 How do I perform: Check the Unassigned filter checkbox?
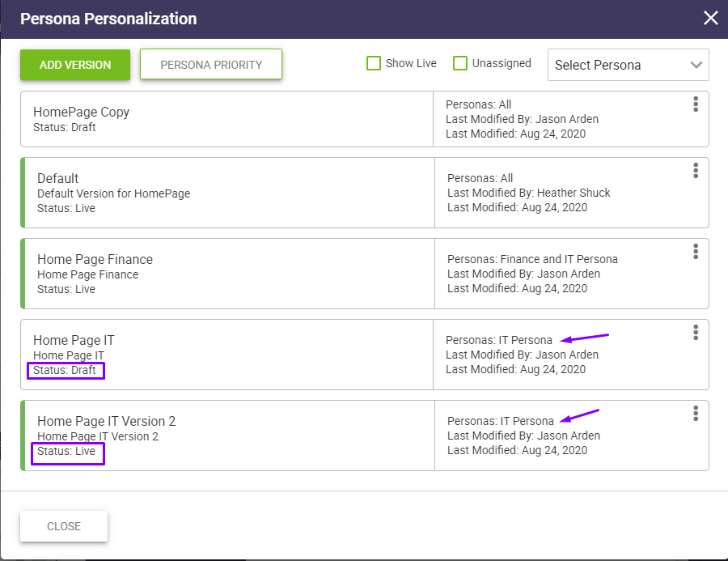(460, 63)
